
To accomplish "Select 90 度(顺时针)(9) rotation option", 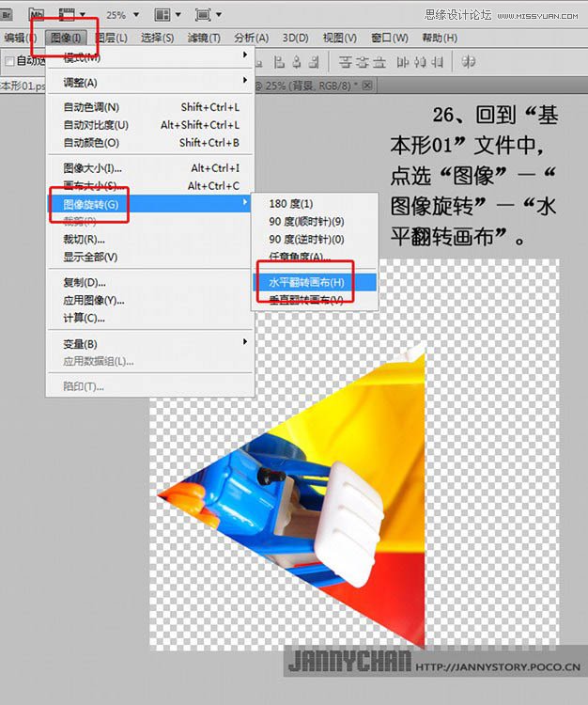I will (315, 222).
